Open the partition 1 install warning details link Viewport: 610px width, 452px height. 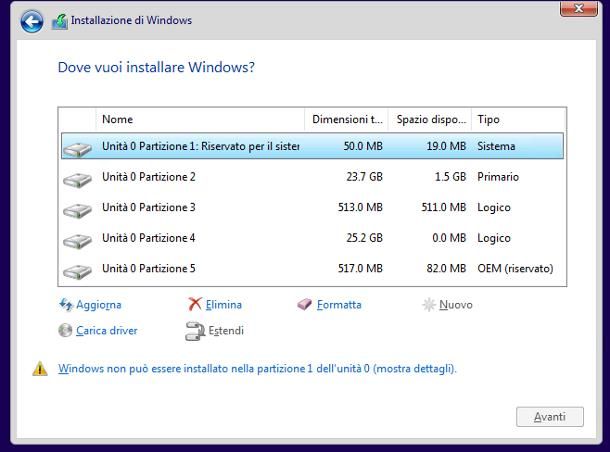[x=257, y=369]
